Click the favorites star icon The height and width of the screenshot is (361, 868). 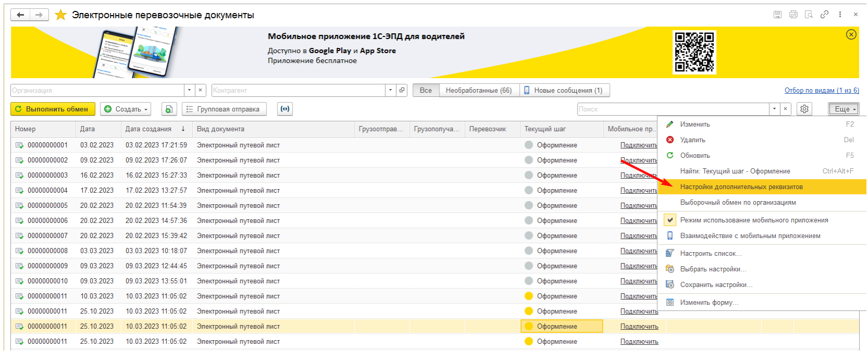[61, 15]
